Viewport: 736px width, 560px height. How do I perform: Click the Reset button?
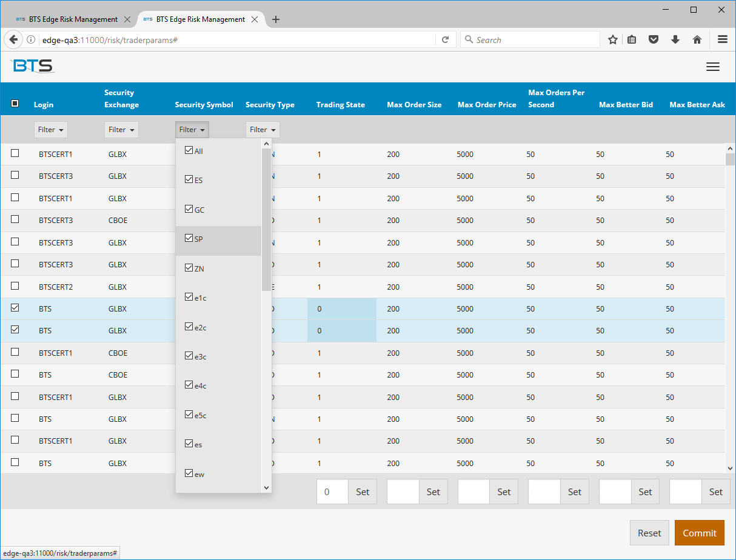pyautogui.click(x=649, y=533)
